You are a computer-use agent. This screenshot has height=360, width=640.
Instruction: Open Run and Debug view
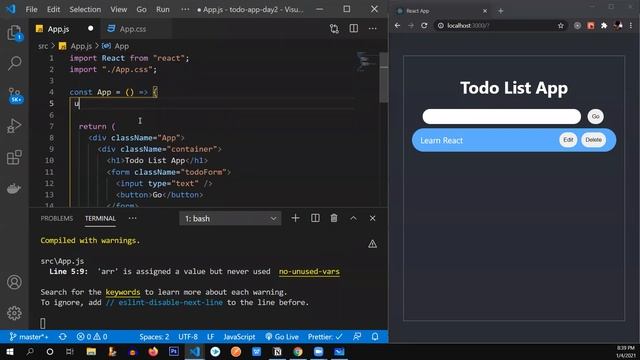15,126
